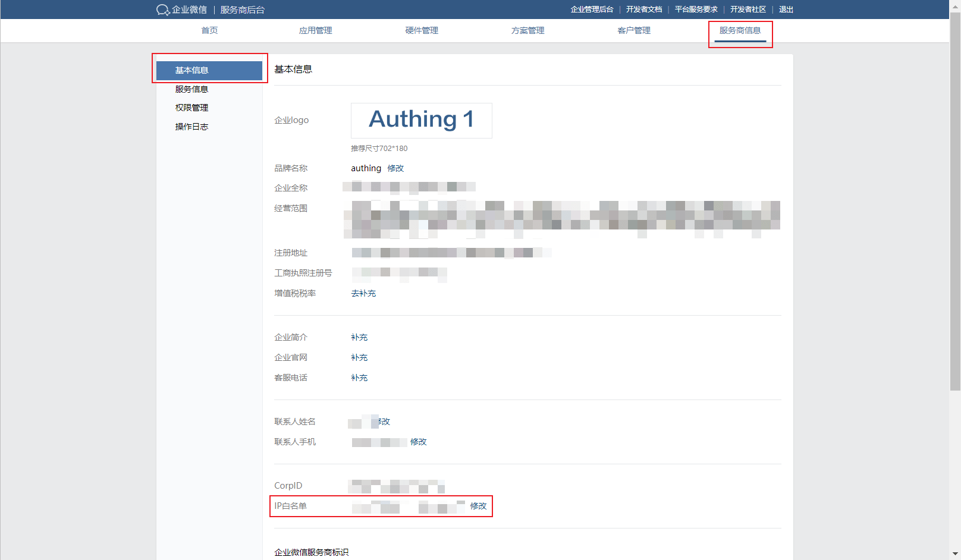Click 退出 to log out
The width and height of the screenshot is (961, 560).
pos(786,10)
